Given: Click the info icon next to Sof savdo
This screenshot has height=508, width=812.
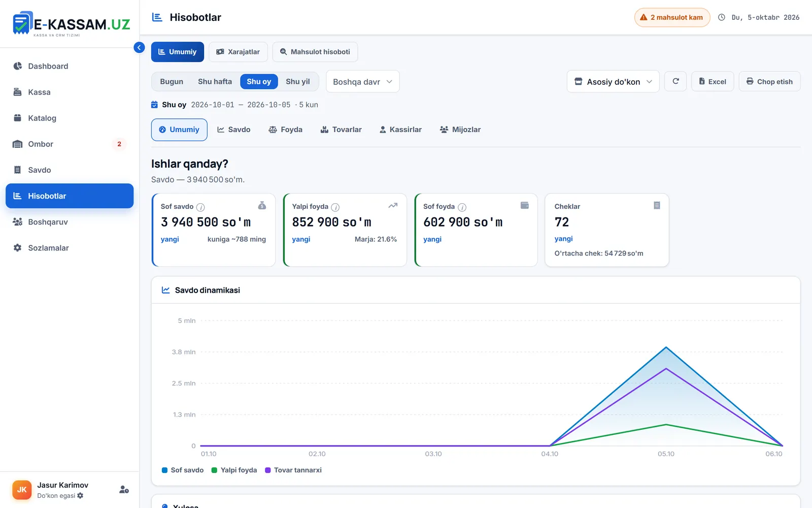Looking at the screenshot, I should [x=200, y=207].
